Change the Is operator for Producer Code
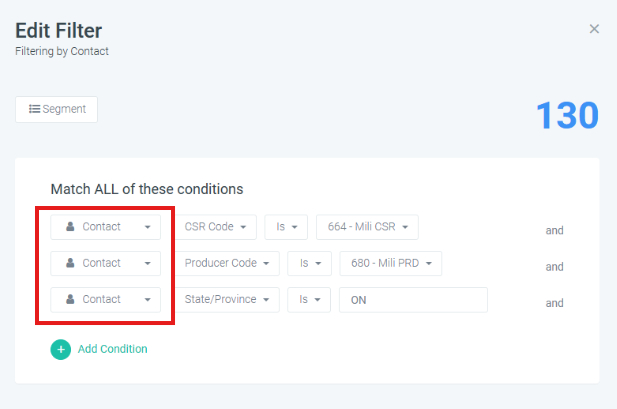The width and height of the screenshot is (617, 409). tap(310, 263)
